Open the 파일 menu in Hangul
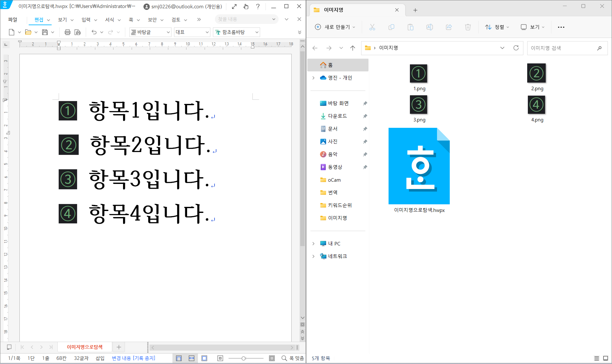 [13, 20]
